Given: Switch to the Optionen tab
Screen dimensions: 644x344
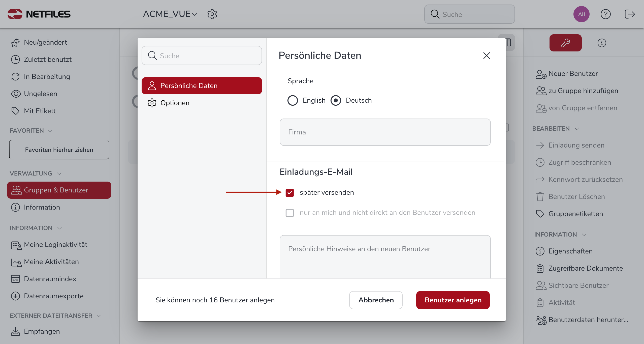Looking at the screenshot, I should [175, 103].
